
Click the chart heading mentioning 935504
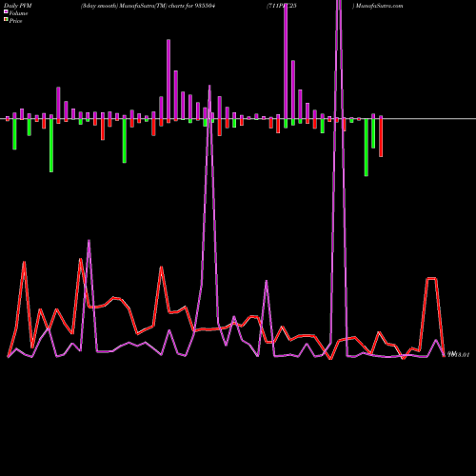point(148,6)
